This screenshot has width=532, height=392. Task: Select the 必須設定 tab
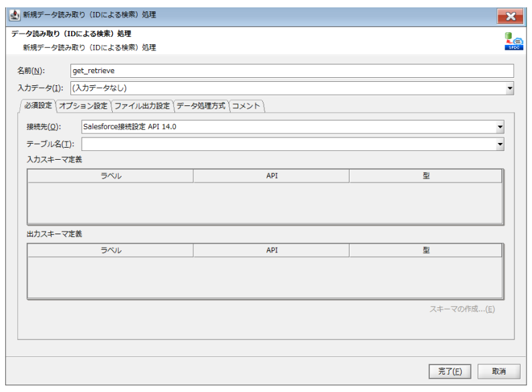pyautogui.click(x=38, y=105)
